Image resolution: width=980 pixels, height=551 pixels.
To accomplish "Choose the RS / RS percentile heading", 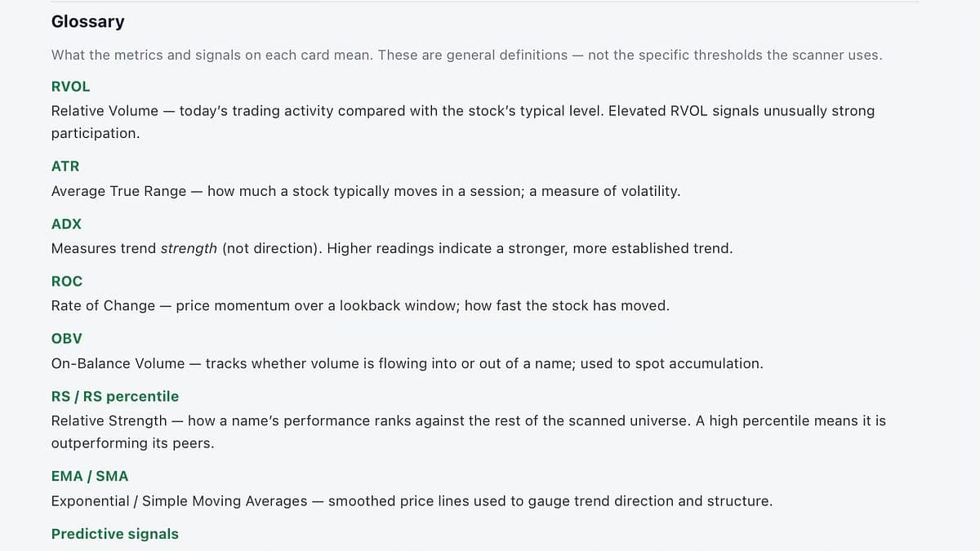I will 115,396.
